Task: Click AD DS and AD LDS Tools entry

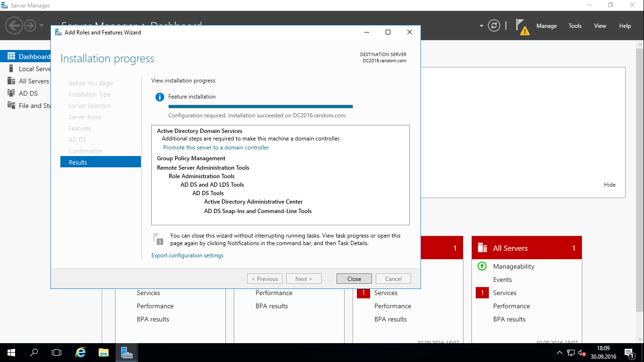Action: [x=212, y=185]
